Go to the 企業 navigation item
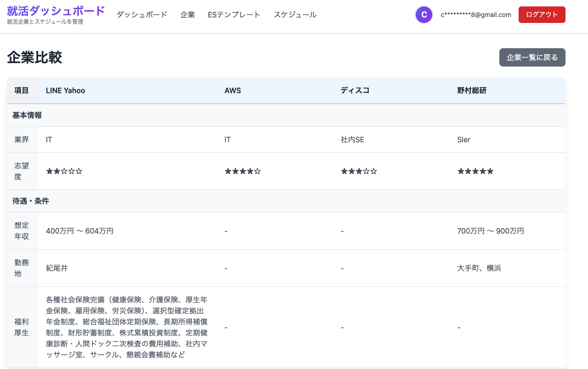 pyautogui.click(x=187, y=15)
